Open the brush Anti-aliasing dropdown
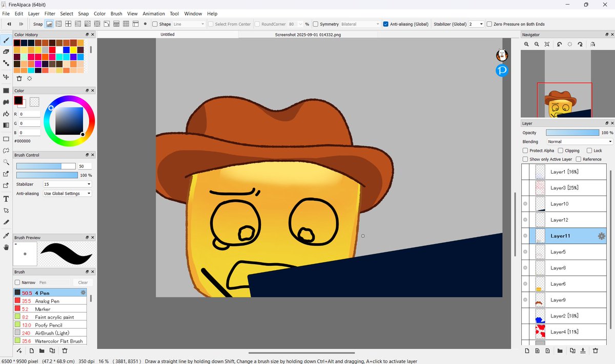The image size is (615, 364). click(67, 194)
